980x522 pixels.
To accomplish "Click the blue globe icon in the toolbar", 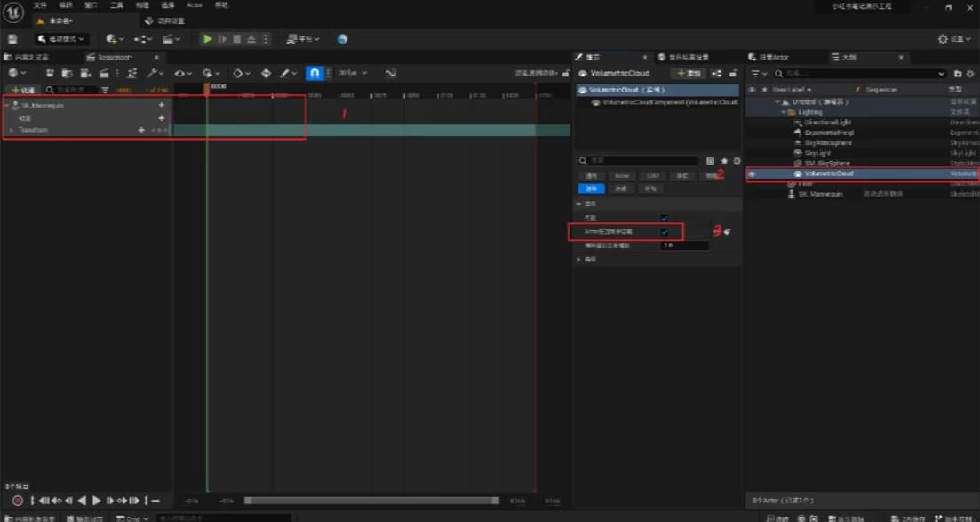I will [x=342, y=39].
